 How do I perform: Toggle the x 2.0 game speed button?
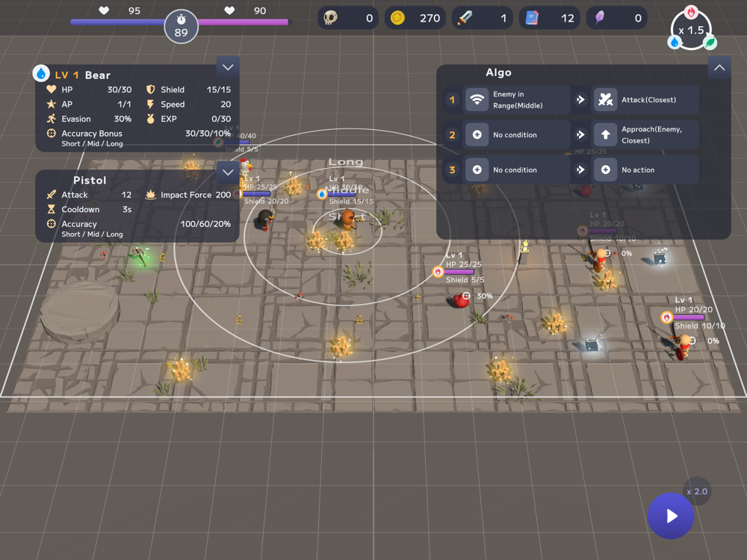coord(697,491)
